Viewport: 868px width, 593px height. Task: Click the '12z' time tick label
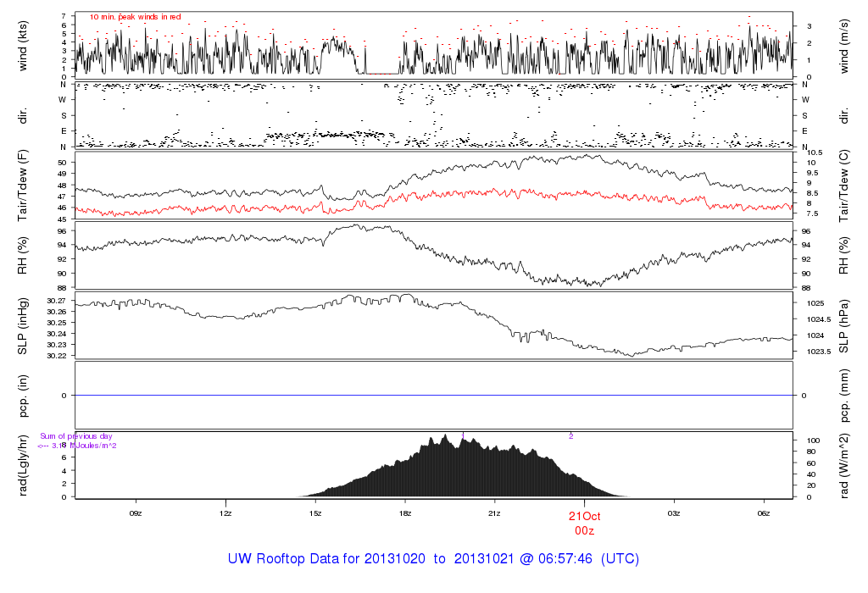225,513
